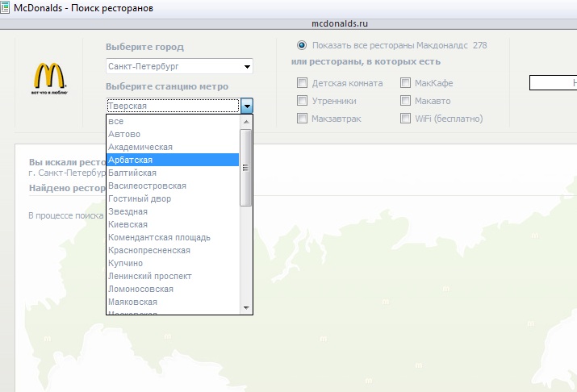Choose Ломоносовская station
577x392 pixels.
point(173,289)
